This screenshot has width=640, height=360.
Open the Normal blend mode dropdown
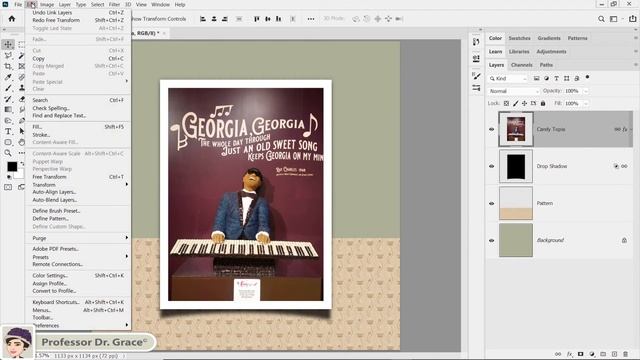tap(513, 91)
